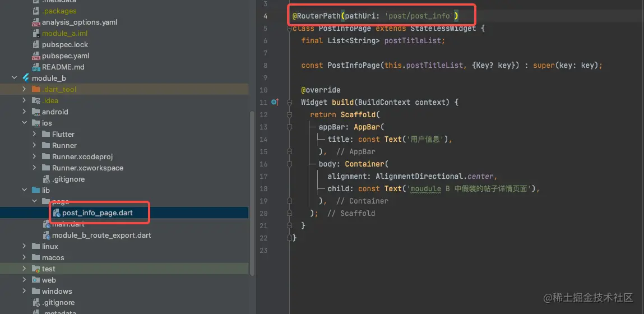Click line number 8 in the gutter

pyautogui.click(x=264, y=66)
